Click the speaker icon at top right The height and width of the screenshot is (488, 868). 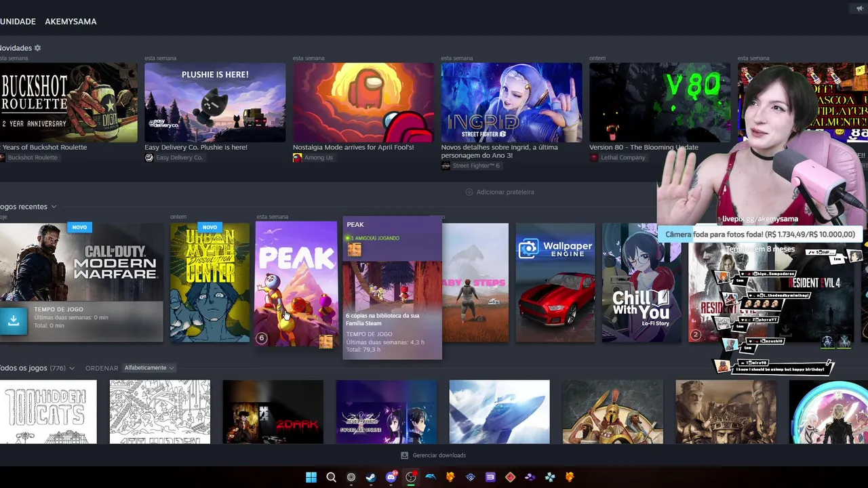[859, 8]
